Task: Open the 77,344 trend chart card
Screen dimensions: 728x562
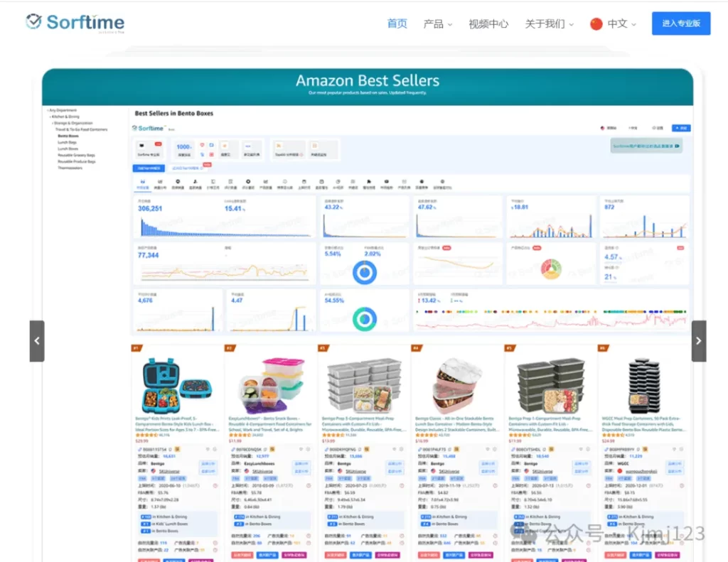Action: tap(225, 264)
